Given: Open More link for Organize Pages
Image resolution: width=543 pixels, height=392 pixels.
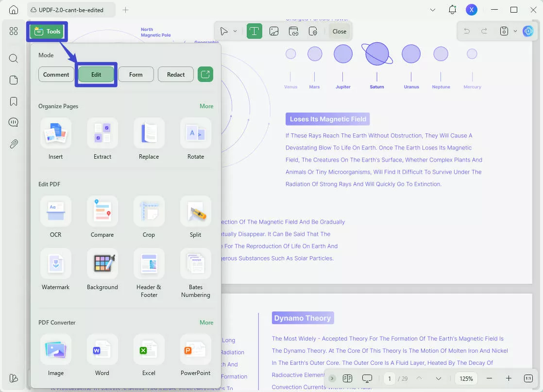Looking at the screenshot, I should point(206,106).
